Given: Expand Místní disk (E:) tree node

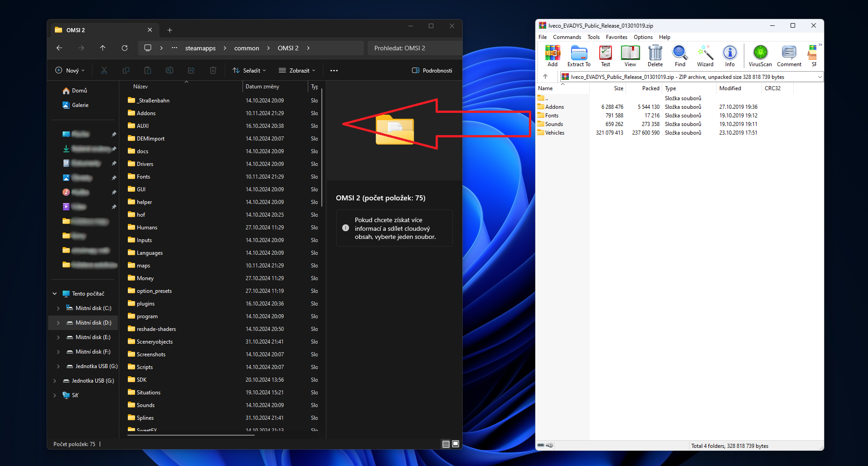Looking at the screenshot, I should (x=58, y=337).
